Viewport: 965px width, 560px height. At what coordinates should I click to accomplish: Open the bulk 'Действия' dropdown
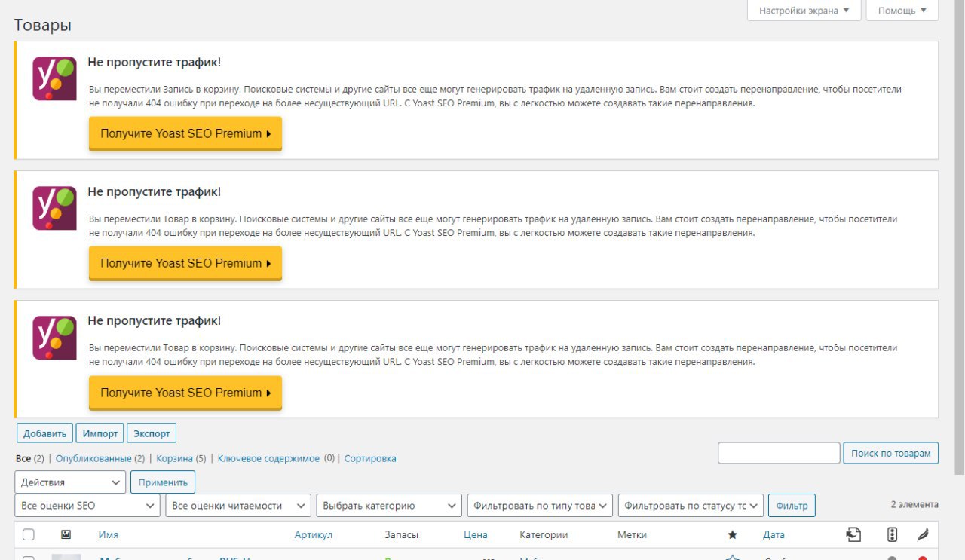tap(70, 482)
